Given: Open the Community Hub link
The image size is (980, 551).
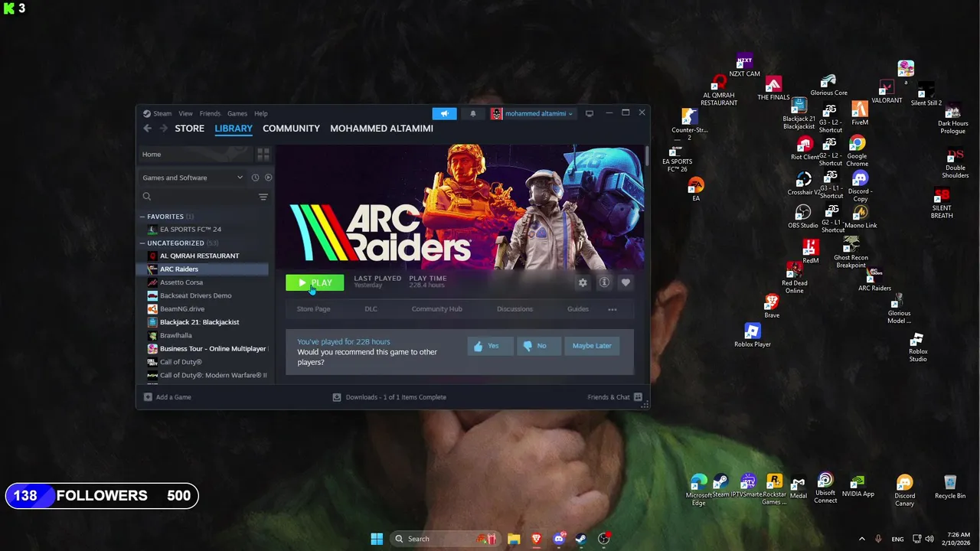Looking at the screenshot, I should click(x=436, y=309).
